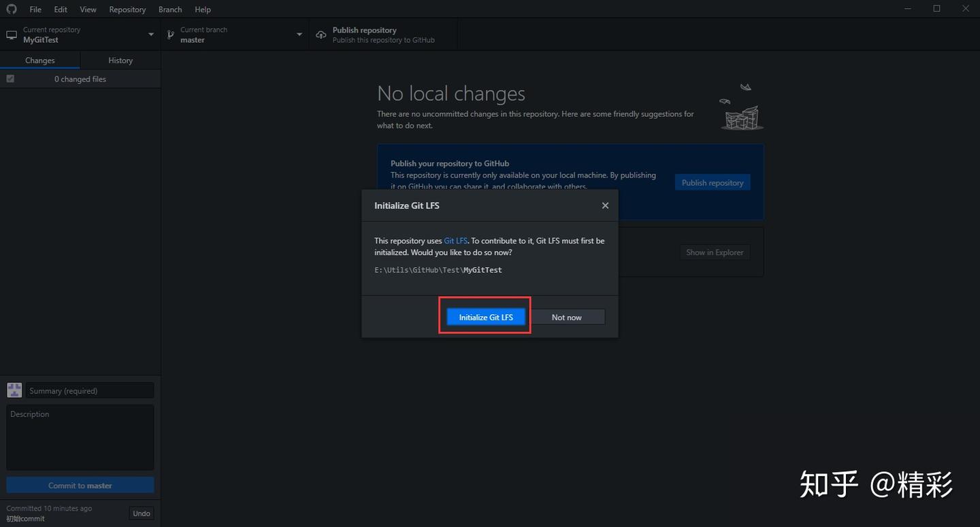Open the Repository menu
980x527 pixels.
click(127, 10)
